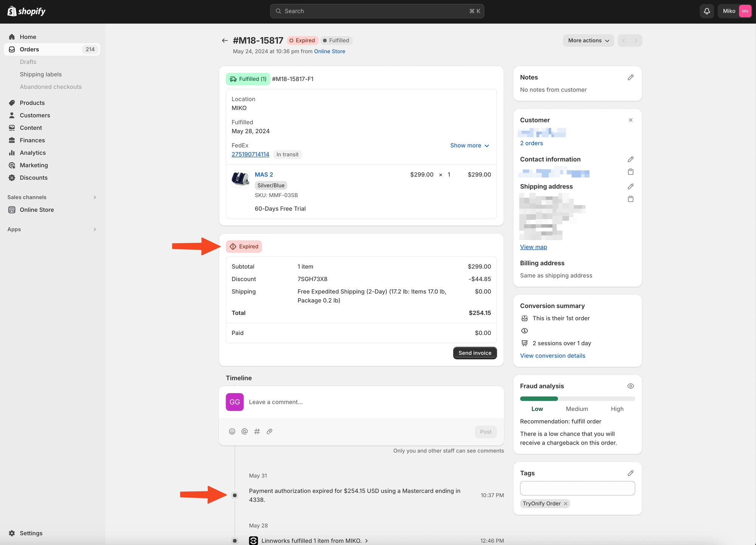Image resolution: width=756 pixels, height=545 pixels.
Task: Click the tags input field
Action: click(577, 488)
